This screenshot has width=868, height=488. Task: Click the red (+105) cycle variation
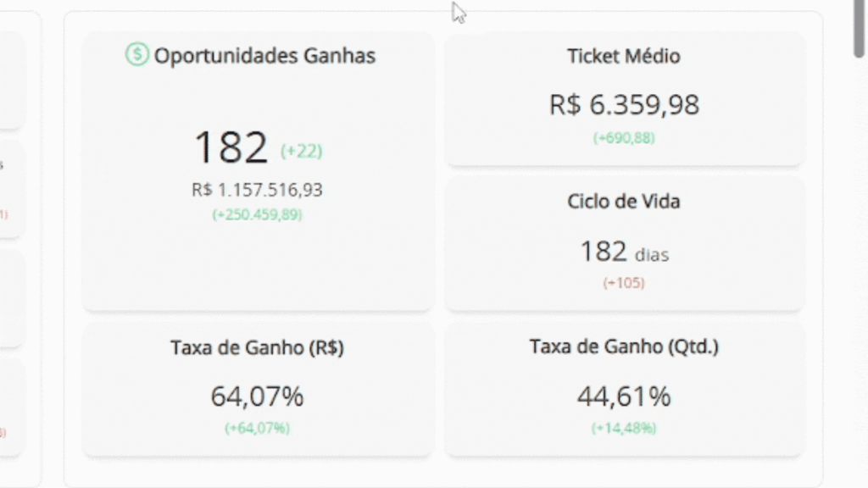(624, 283)
